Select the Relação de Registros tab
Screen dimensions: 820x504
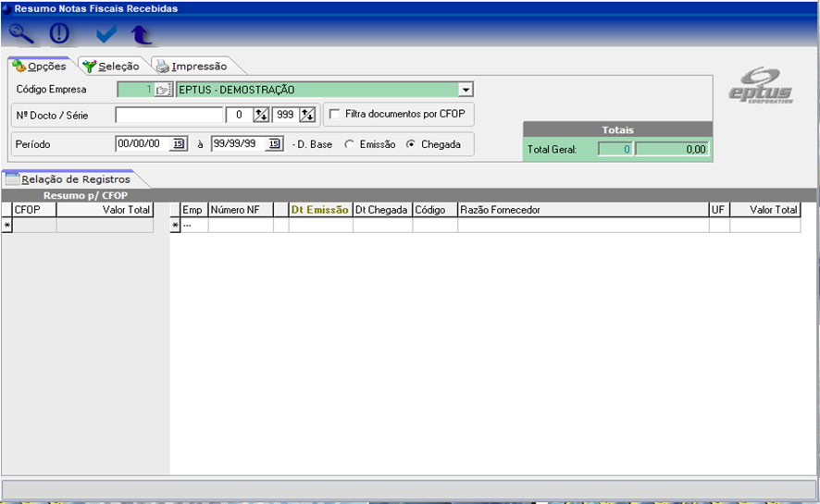(68, 178)
